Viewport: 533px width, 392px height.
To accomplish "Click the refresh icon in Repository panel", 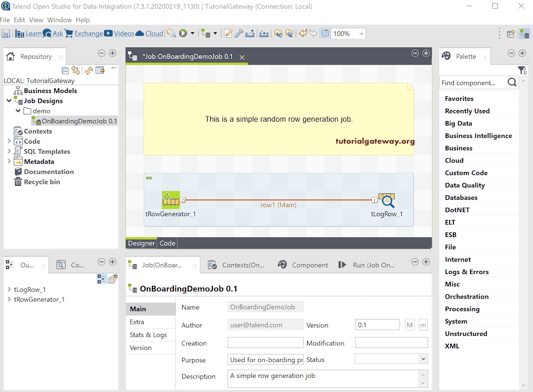I will pos(88,71).
